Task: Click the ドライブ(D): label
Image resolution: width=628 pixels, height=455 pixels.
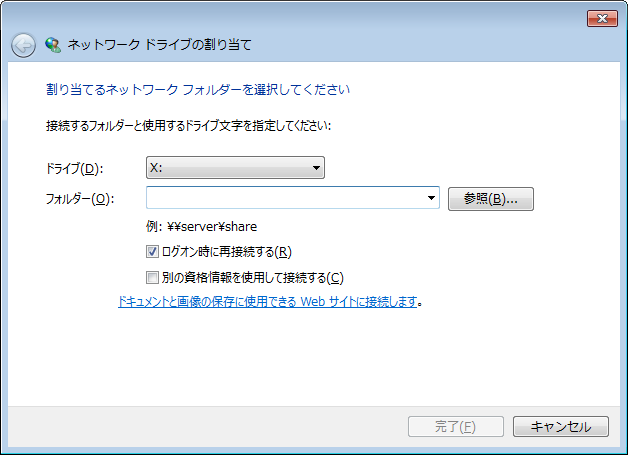Action: tap(74, 169)
